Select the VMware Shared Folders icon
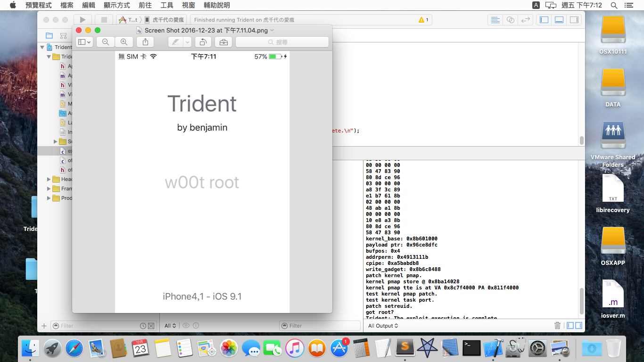The height and width of the screenshot is (362, 644). (613, 145)
